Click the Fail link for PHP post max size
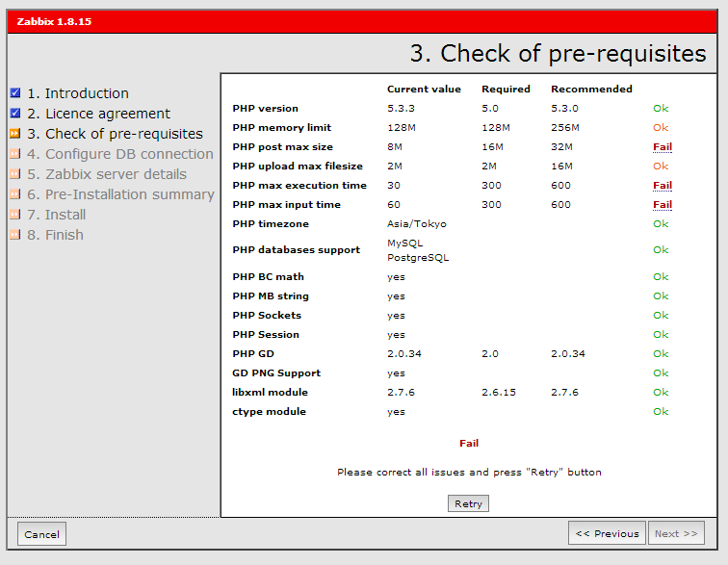Screen dimensions: 728x565 click(662, 147)
